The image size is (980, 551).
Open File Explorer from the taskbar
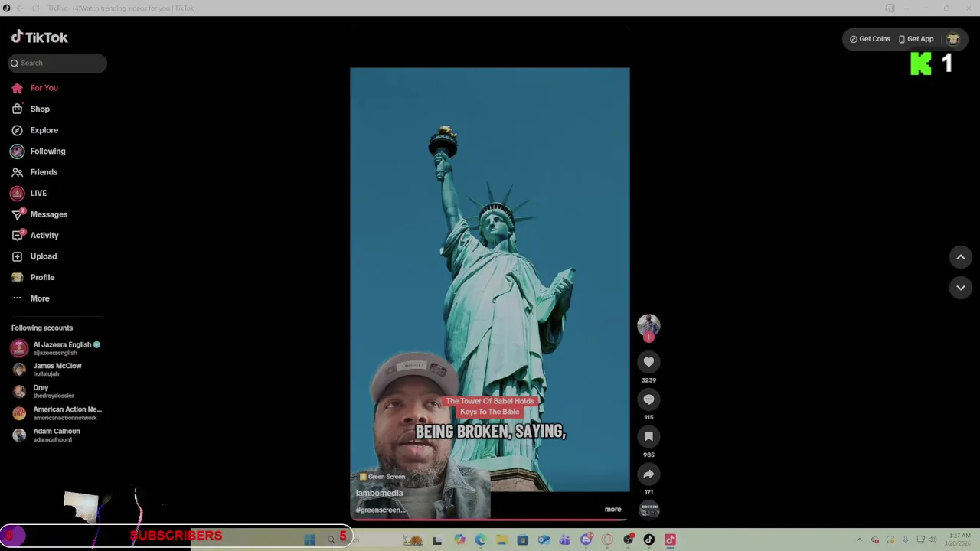point(501,540)
